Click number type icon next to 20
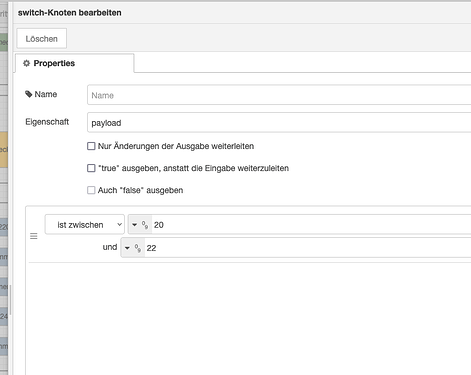Image resolution: width=471 pixels, height=375 pixels. click(145, 225)
